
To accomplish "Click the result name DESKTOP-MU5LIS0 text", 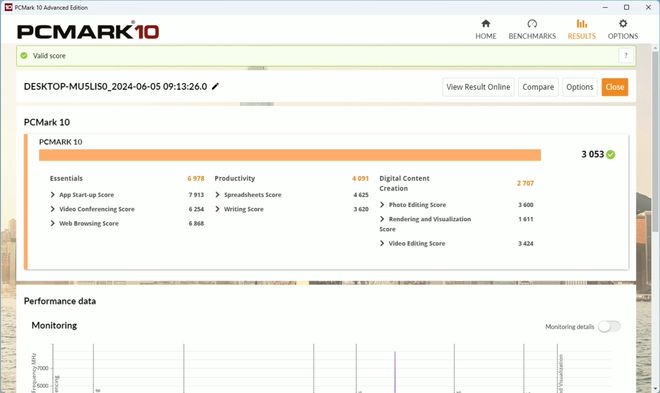I will (x=115, y=86).
